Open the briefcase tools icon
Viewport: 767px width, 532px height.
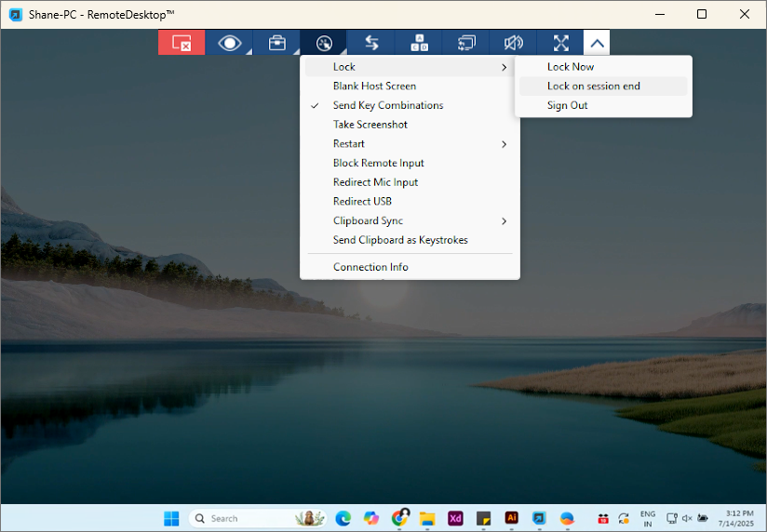(x=276, y=43)
